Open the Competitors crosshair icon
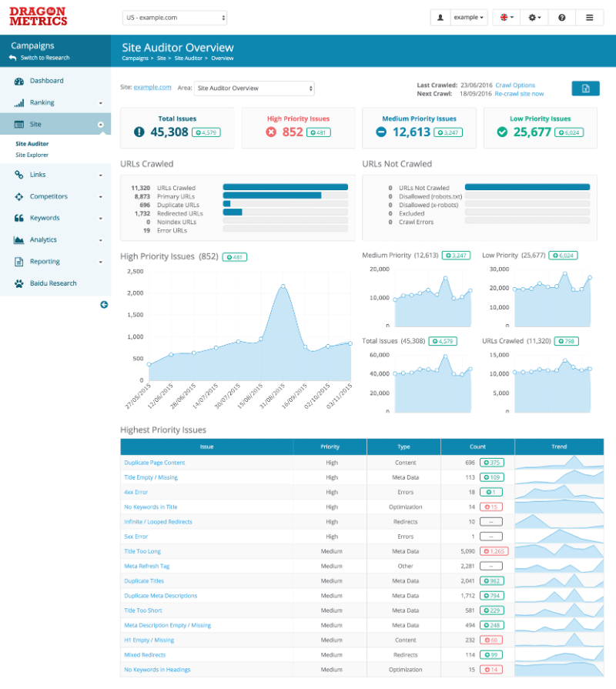The height and width of the screenshot is (689, 616). click(19, 196)
